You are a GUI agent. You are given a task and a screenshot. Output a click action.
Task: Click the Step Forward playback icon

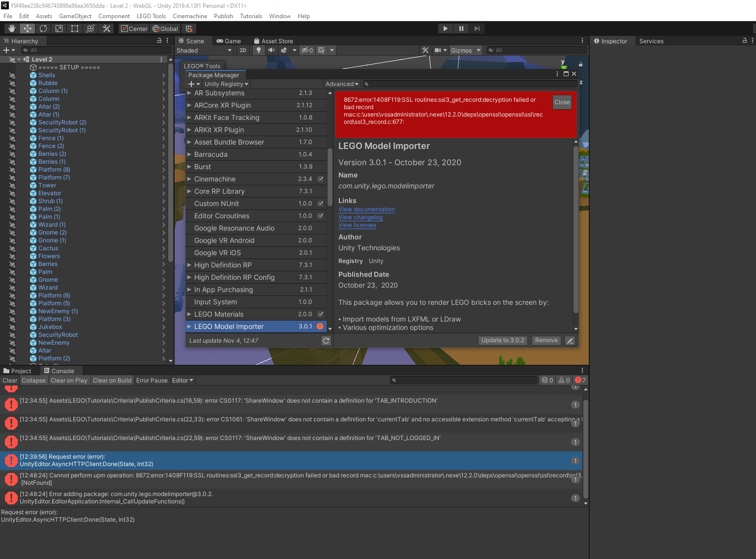(x=477, y=28)
